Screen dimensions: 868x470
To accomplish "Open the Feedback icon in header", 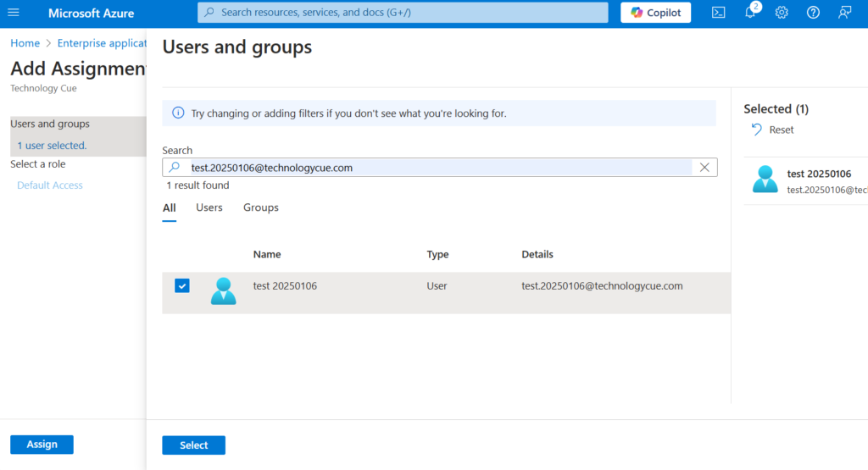I will pos(844,13).
